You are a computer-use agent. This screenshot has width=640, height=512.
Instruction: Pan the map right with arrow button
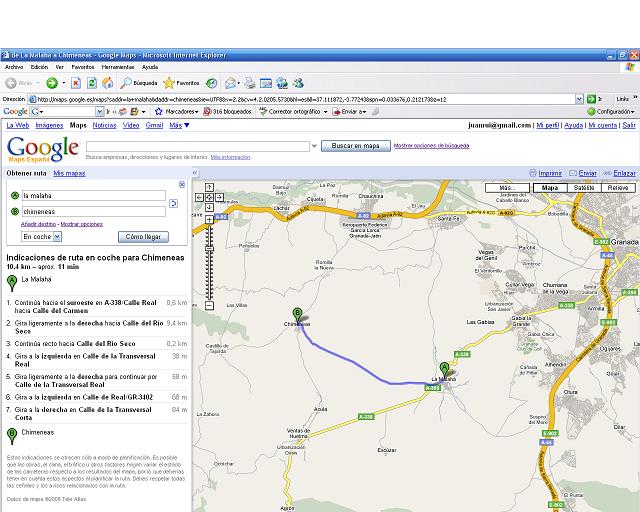click(x=220, y=198)
